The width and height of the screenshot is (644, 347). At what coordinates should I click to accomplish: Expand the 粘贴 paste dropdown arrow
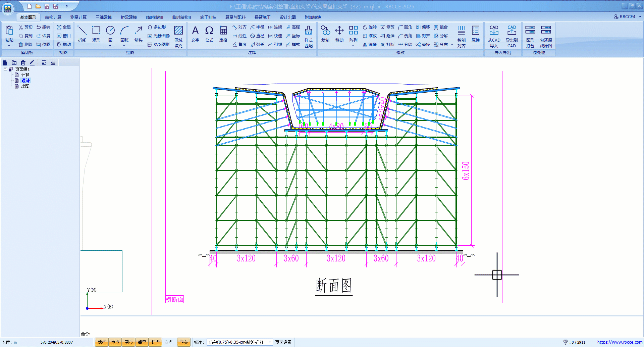[9, 46]
